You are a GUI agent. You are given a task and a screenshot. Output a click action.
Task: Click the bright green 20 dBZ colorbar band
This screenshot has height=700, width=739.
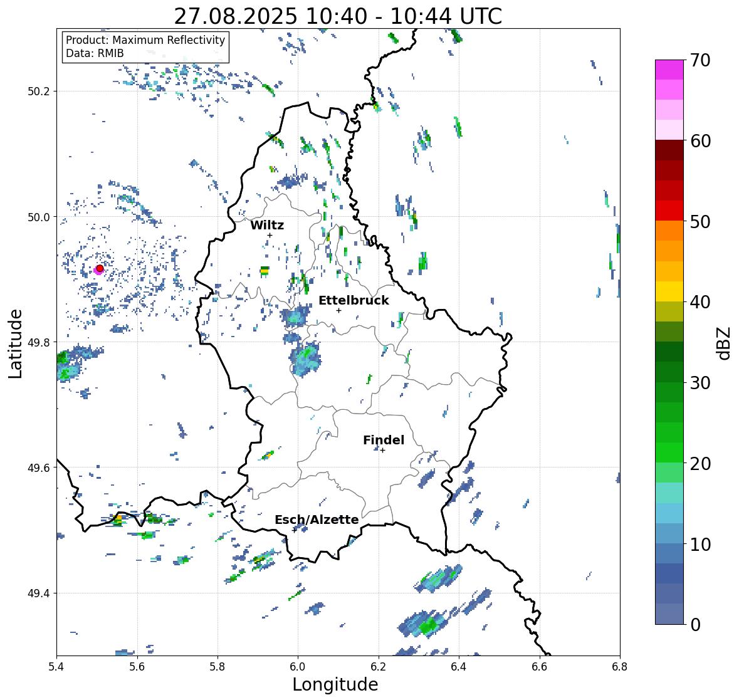pos(669,452)
